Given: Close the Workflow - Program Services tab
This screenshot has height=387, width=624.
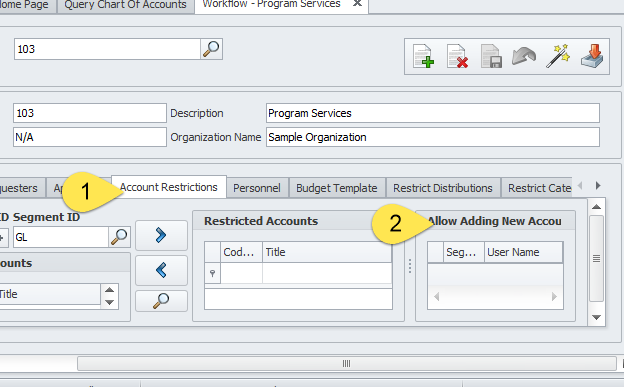Looking at the screenshot, I should point(357,4).
